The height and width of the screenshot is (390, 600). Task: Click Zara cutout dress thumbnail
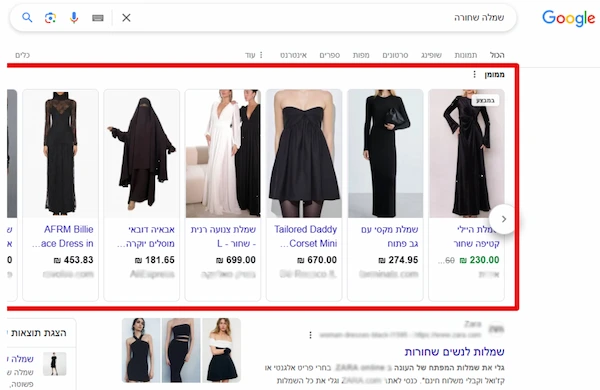point(181,350)
